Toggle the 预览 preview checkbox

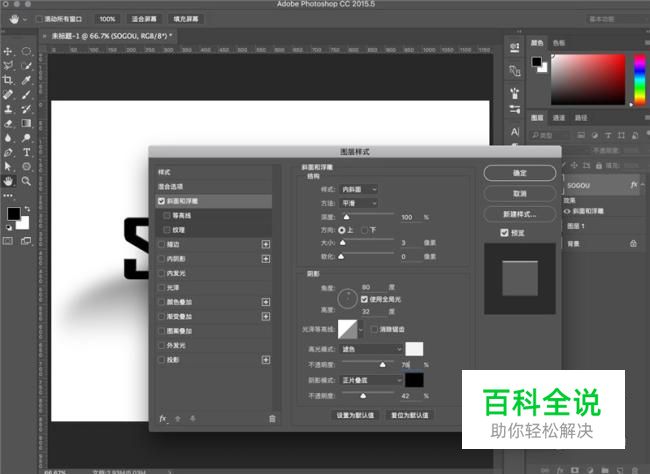click(x=504, y=233)
